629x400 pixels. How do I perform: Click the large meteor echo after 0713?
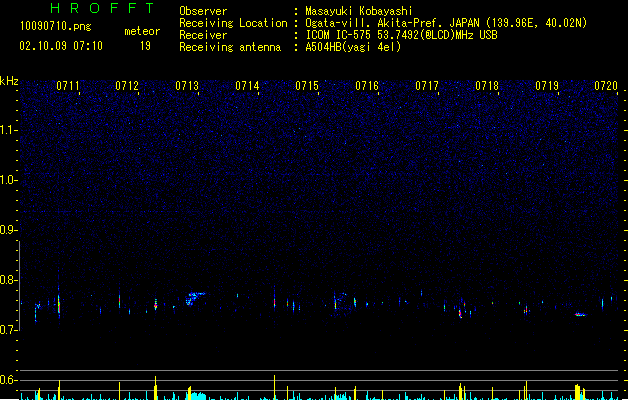coord(195,298)
